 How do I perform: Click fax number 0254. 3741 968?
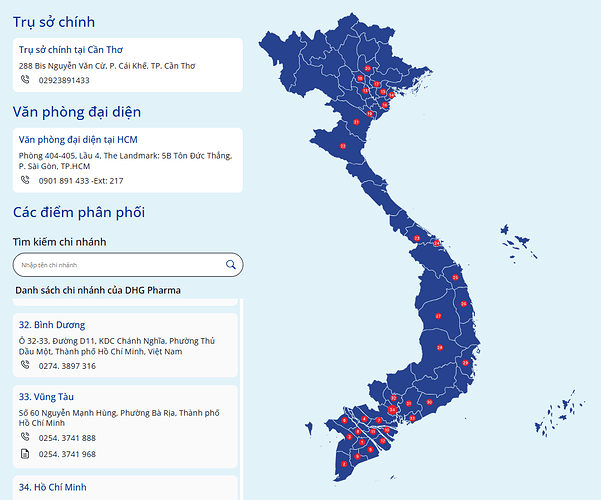[67, 454]
